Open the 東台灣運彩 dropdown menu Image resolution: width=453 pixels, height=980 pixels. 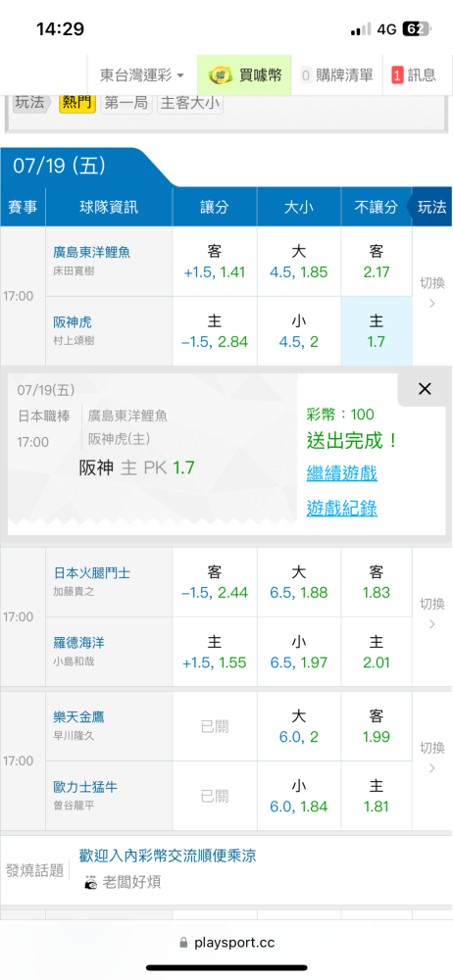142,75
